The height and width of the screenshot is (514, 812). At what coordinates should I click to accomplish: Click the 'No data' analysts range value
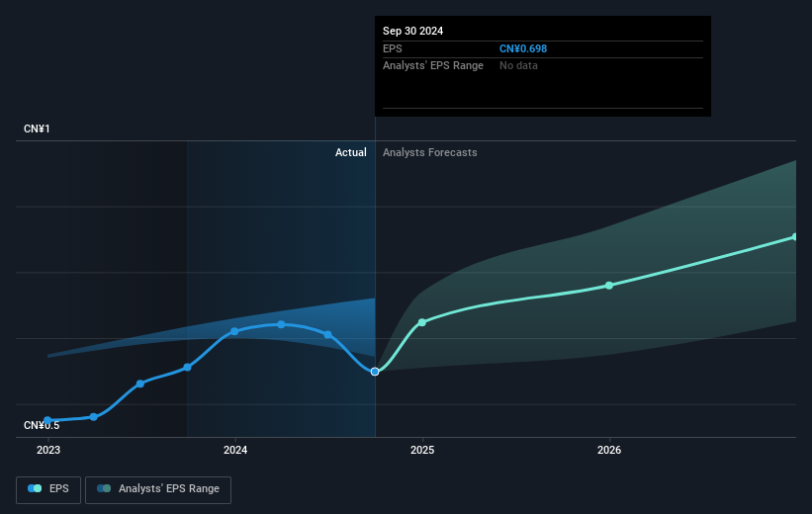(518, 66)
